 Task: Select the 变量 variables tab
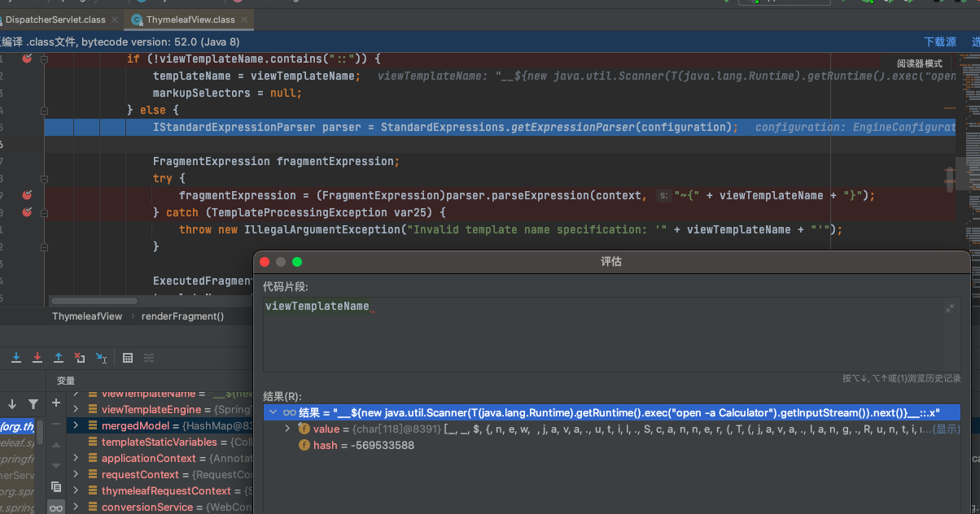tap(66, 381)
